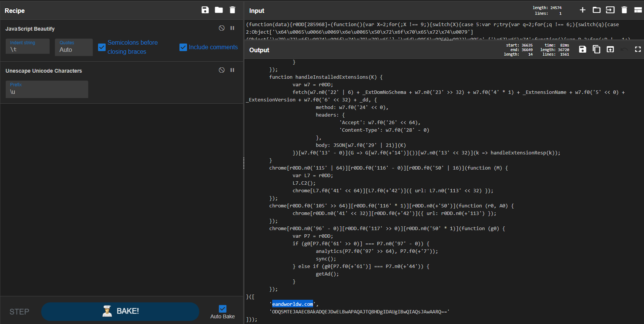
Task: Click body: JSON line in output
Action: pos(361,145)
